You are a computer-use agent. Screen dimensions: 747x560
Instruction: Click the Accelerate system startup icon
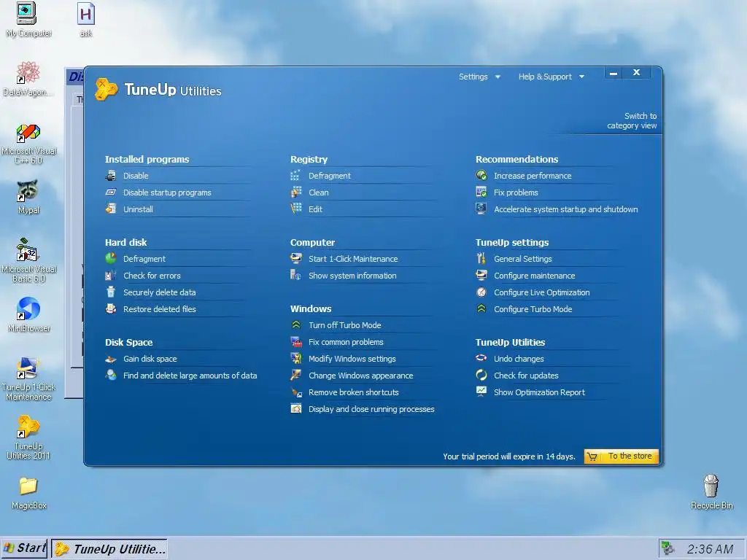tap(481, 209)
